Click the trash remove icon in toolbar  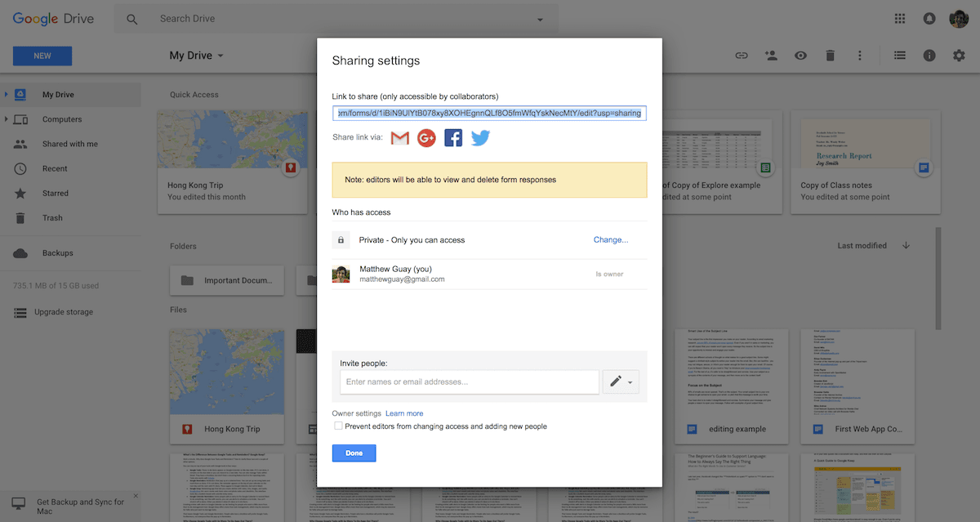(830, 56)
